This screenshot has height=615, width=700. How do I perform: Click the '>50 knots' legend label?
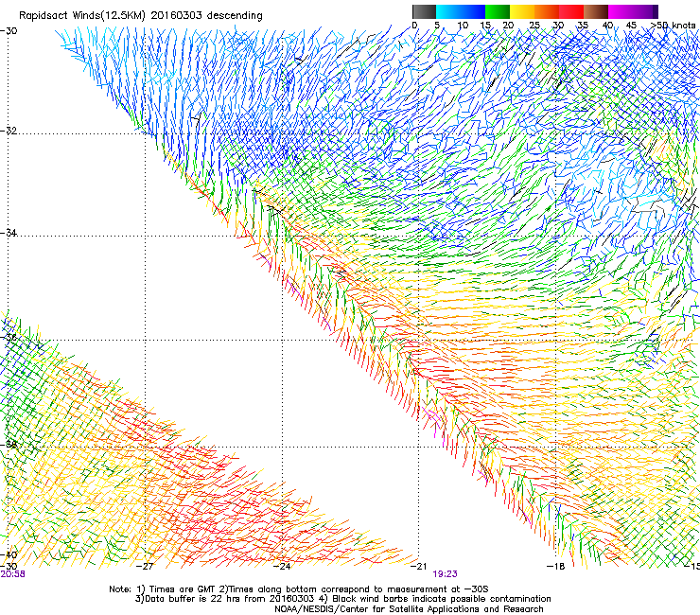[x=673, y=26]
